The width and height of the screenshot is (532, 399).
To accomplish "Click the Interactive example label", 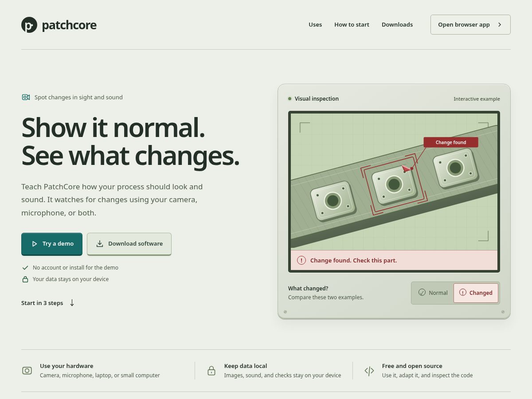I will coord(477,99).
